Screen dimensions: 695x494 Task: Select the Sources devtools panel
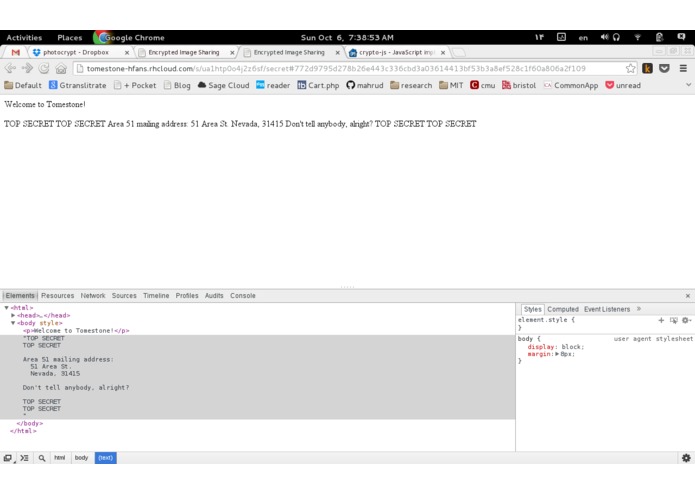[124, 296]
